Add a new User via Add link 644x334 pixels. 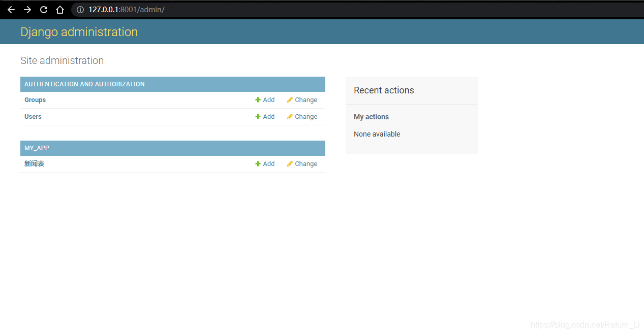[268, 117]
